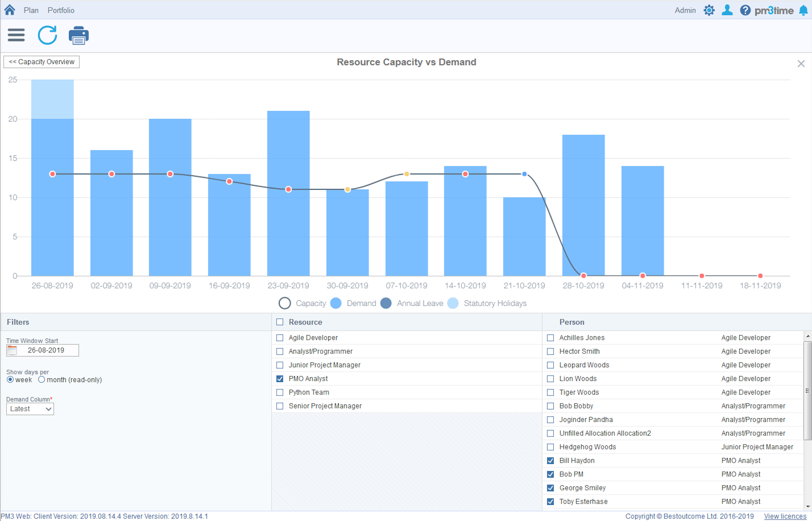Open the hamburger menu
This screenshot has width=812, height=521.
tap(16, 35)
